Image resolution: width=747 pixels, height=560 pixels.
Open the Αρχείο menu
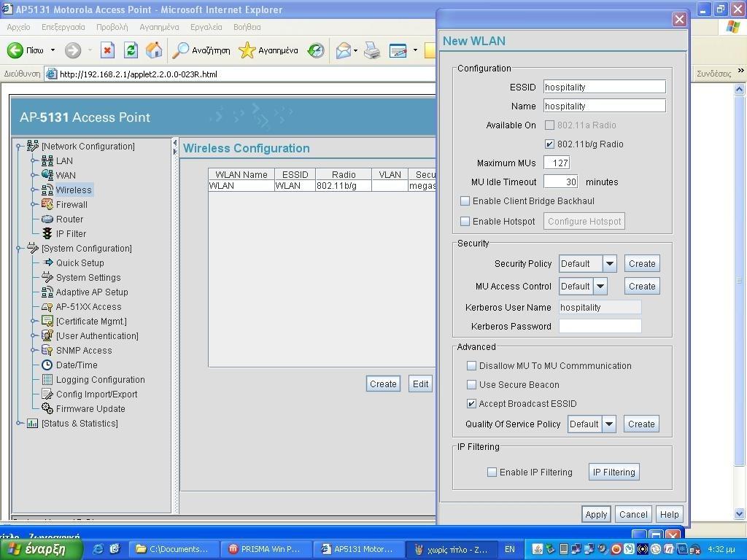(18, 27)
